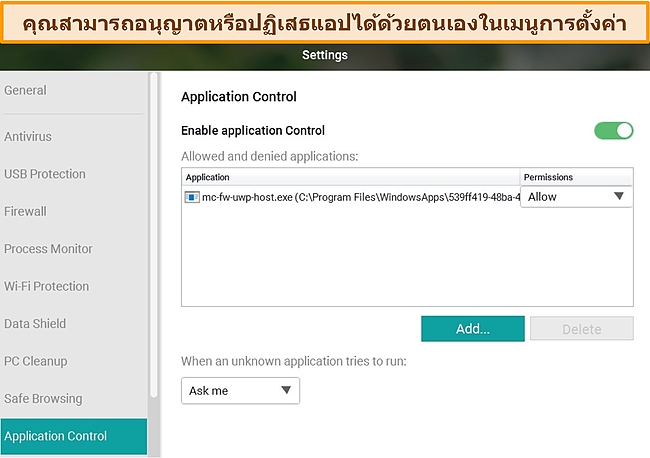
Task: Open the General settings section
Action: point(25,90)
